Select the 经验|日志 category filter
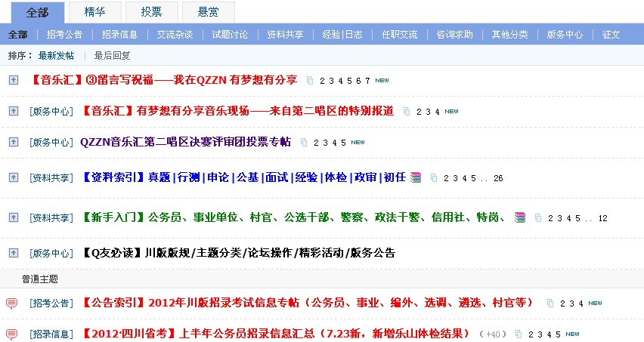The height and width of the screenshot is (342, 644). tap(342, 35)
